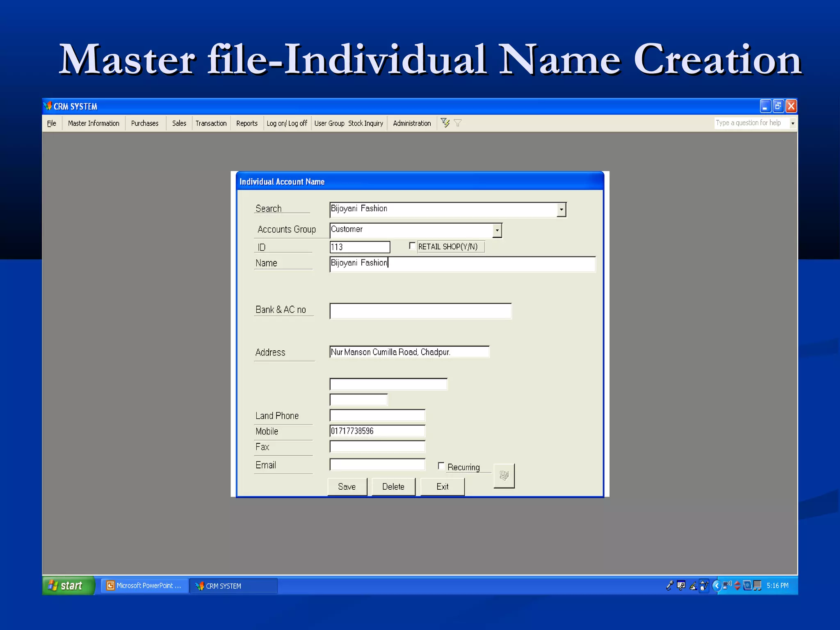Open the Master Information menu

click(94, 123)
